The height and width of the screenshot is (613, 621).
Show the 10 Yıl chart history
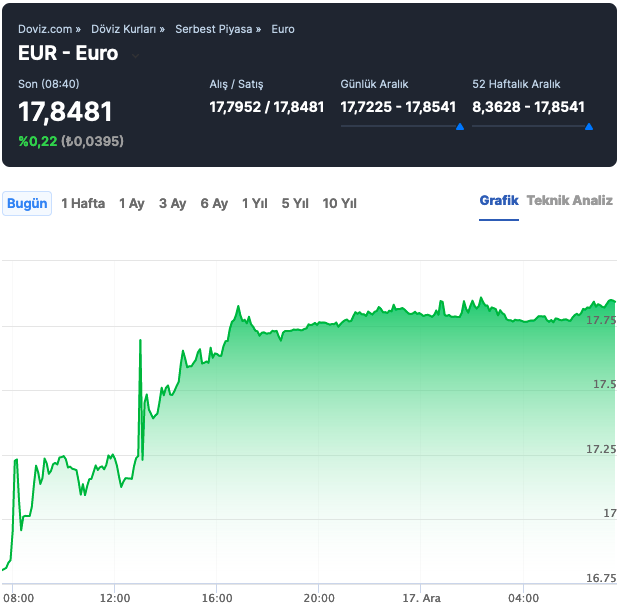click(340, 203)
